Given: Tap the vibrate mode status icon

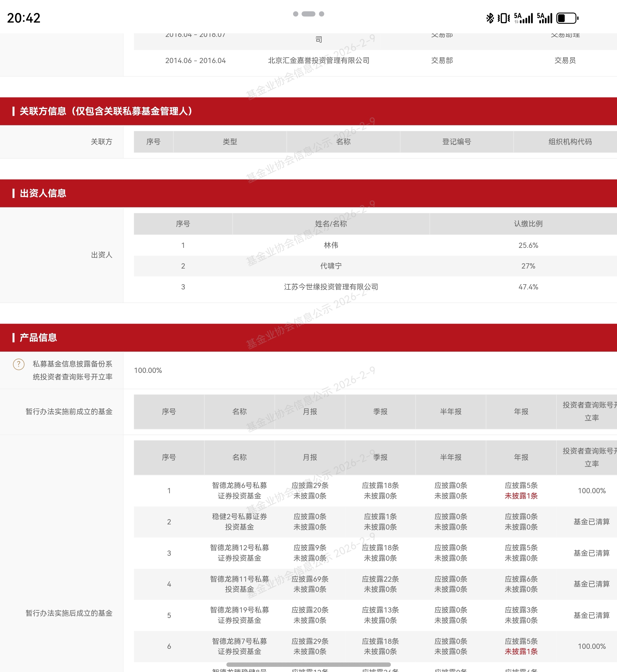Looking at the screenshot, I should pyautogui.click(x=504, y=18).
